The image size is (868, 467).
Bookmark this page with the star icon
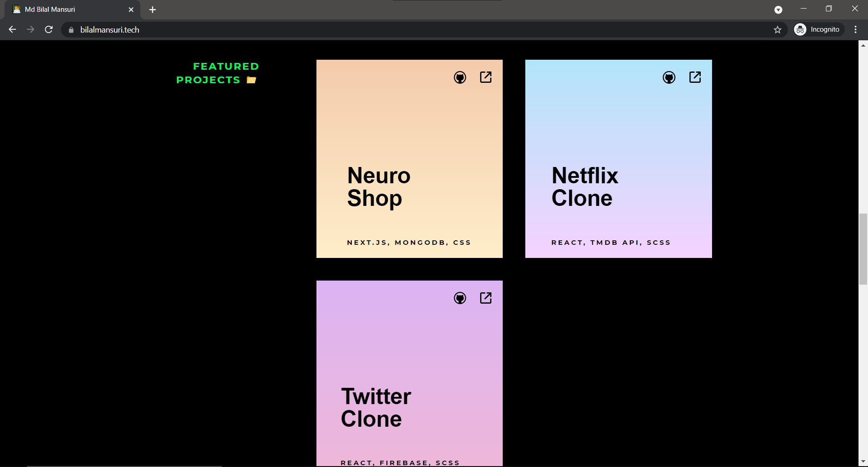click(x=778, y=30)
